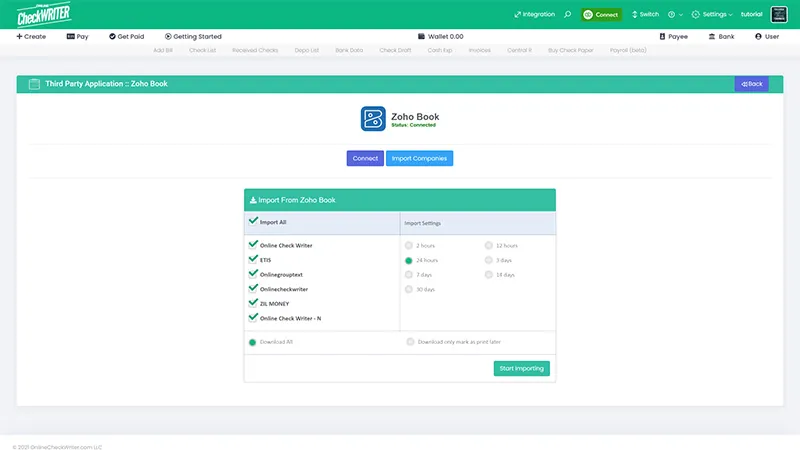The image size is (800, 450).
Task: Click the Back button
Action: pos(752,84)
